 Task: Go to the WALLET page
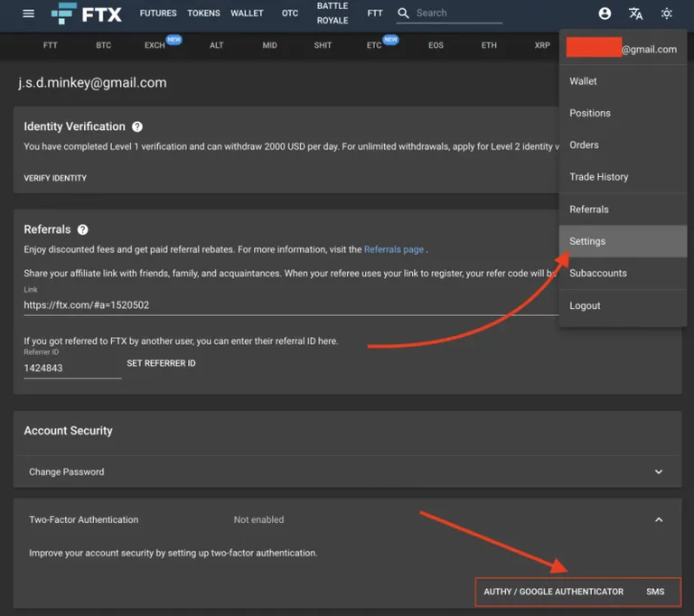point(247,14)
